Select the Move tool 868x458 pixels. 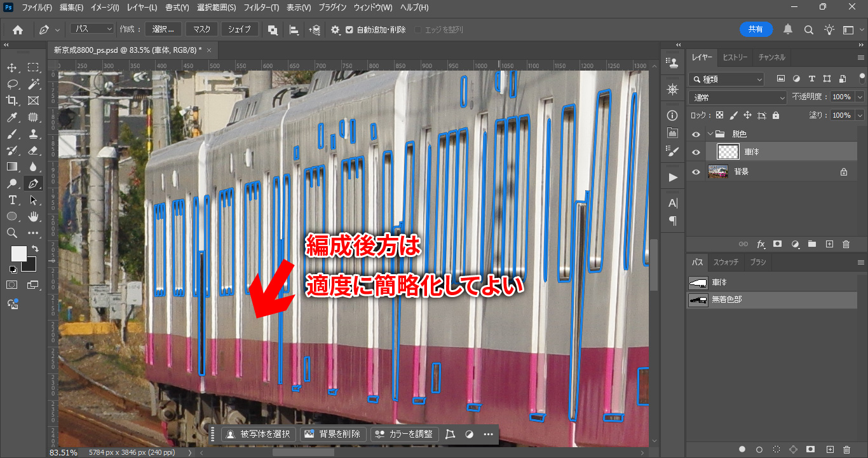(12, 67)
